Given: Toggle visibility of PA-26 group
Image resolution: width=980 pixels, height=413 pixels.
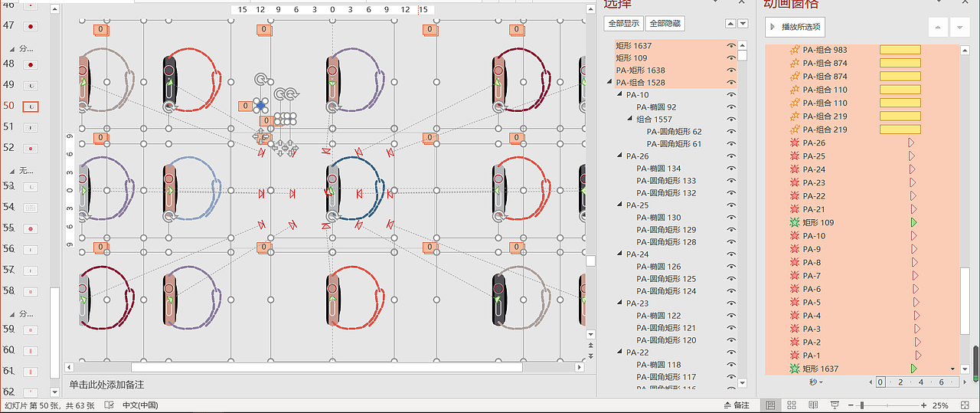Looking at the screenshot, I should pyautogui.click(x=731, y=156).
